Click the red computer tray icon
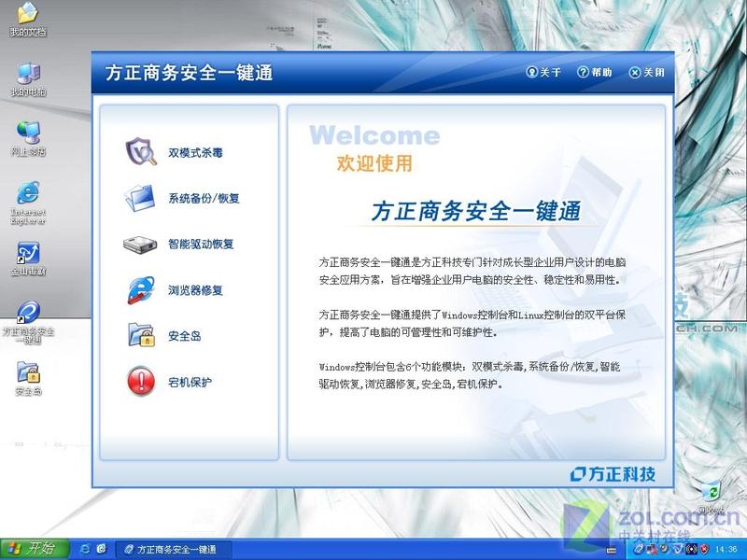The height and width of the screenshot is (560, 747). [651, 550]
